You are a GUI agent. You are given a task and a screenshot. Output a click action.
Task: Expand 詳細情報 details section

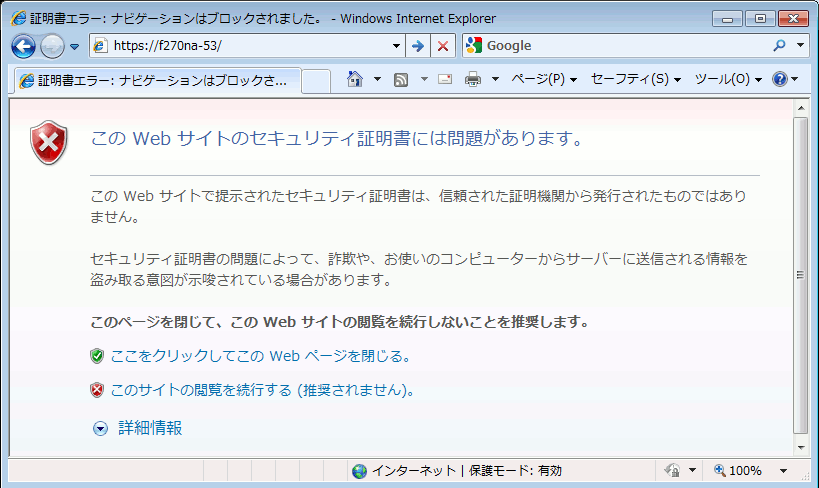click(150, 428)
